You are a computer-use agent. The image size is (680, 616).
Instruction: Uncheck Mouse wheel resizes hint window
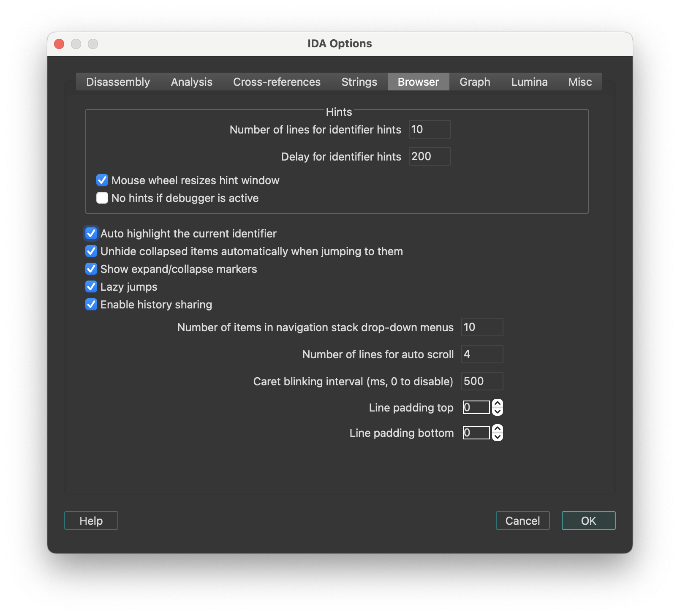[x=102, y=180]
